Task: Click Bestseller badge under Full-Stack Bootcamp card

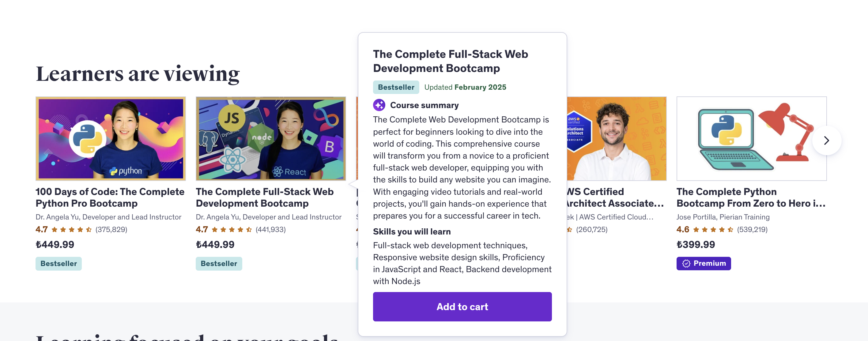Action: pyautogui.click(x=219, y=263)
